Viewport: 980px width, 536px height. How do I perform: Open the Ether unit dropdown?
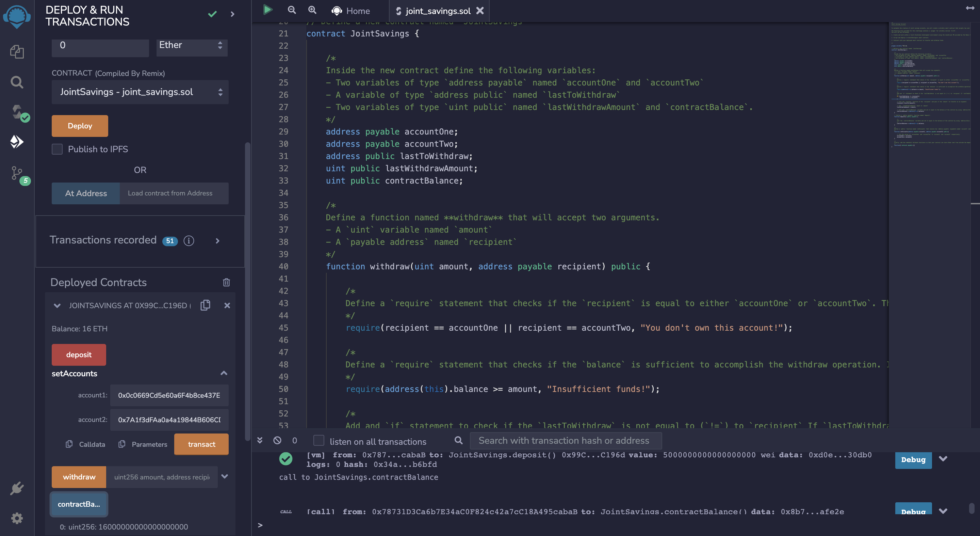point(191,46)
